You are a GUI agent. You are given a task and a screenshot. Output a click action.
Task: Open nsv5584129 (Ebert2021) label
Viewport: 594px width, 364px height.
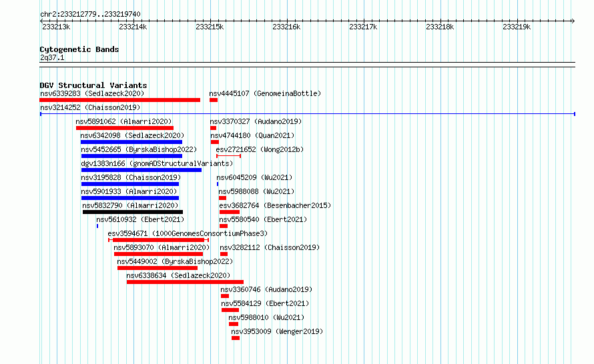[x=266, y=303]
